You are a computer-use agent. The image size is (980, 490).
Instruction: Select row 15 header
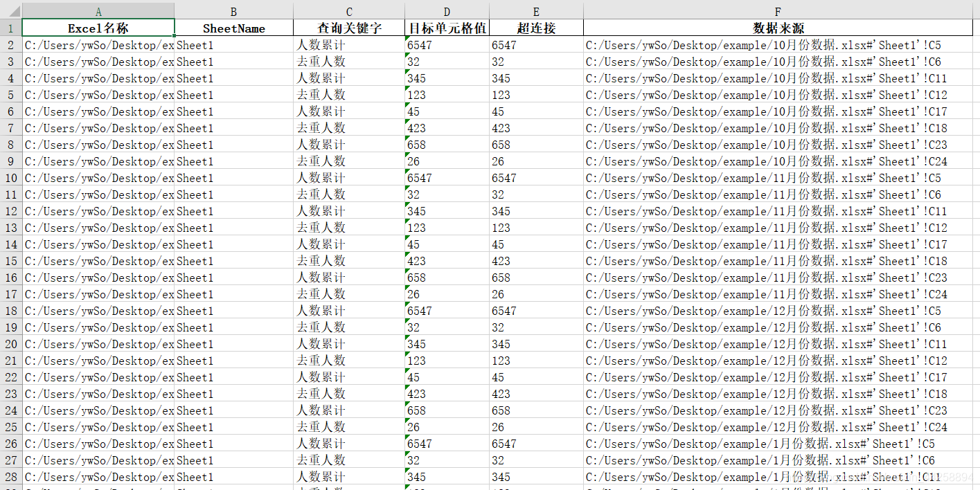pyautogui.click(x=11, y=261)
